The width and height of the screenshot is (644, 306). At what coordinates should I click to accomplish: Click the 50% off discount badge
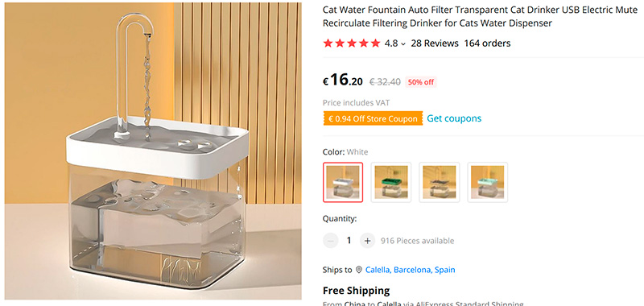(420, 82)
